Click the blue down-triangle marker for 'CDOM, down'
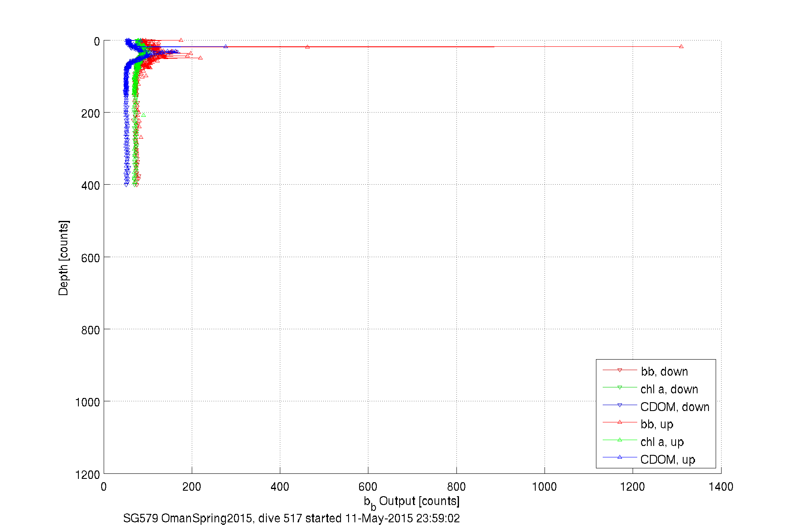 [620, 405]
